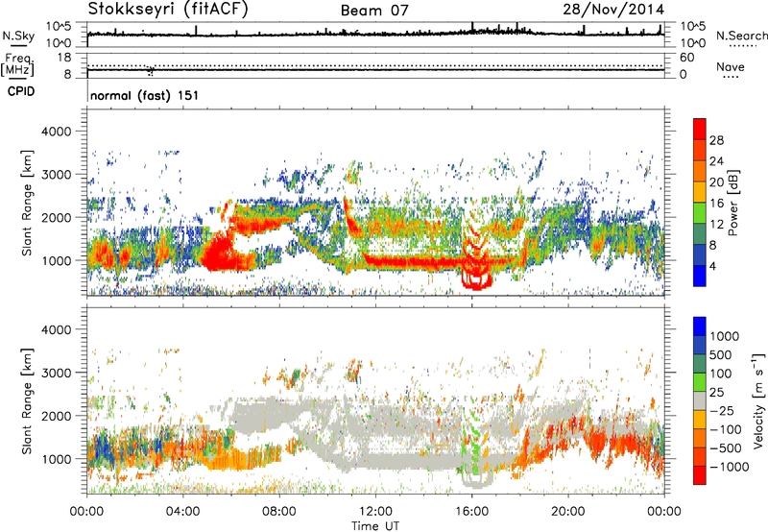Click the 1000 range tick on velocity panel
The image size is (768, 532).
tap(56, 459)
